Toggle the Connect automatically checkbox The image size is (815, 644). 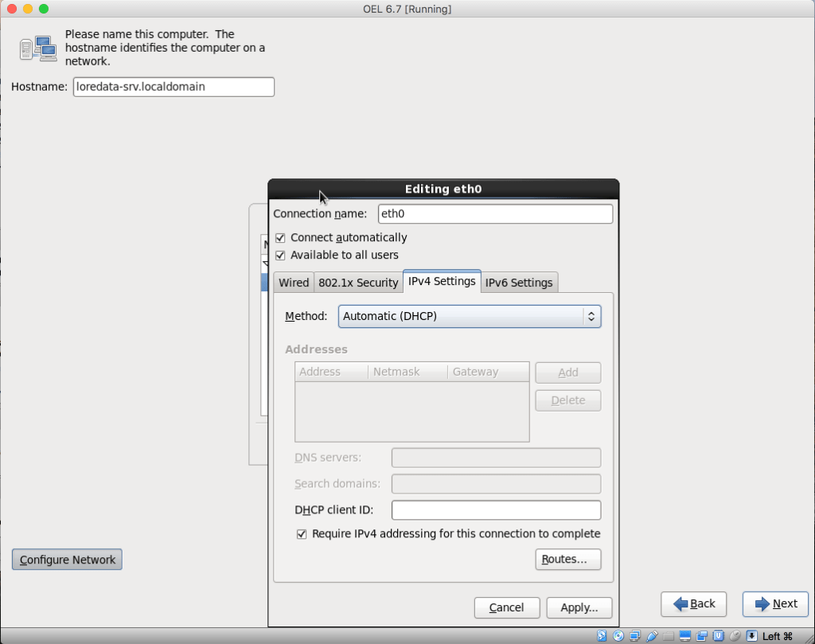coord(280,238)
